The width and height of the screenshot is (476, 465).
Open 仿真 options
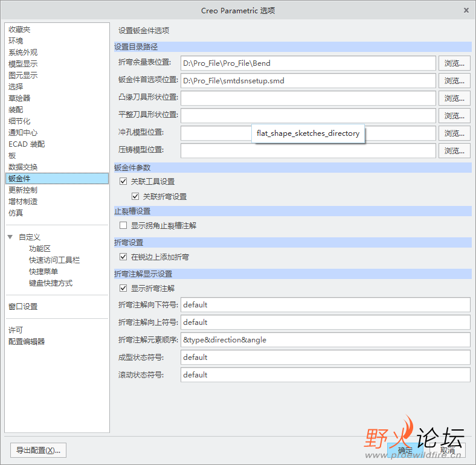(x=16, y=213)
